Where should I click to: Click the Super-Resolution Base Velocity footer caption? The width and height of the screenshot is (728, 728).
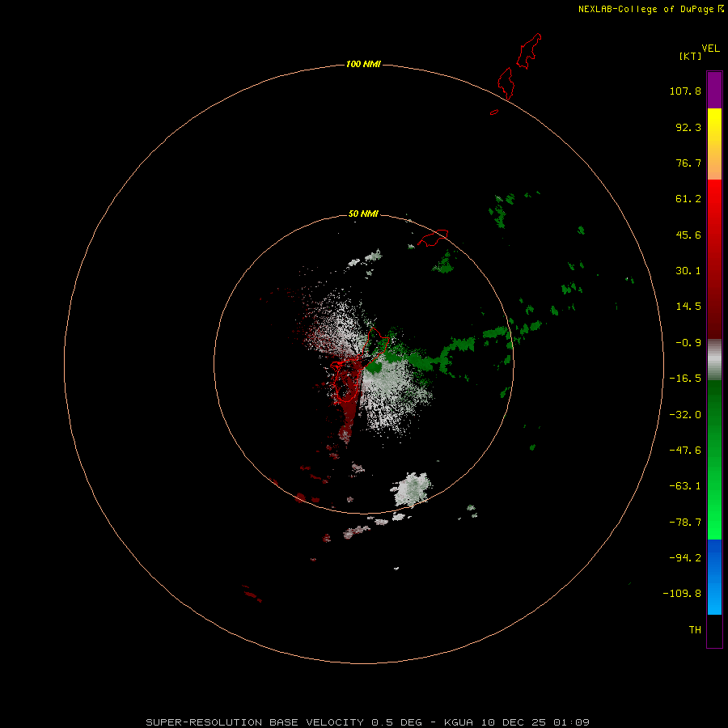point(367,722)
